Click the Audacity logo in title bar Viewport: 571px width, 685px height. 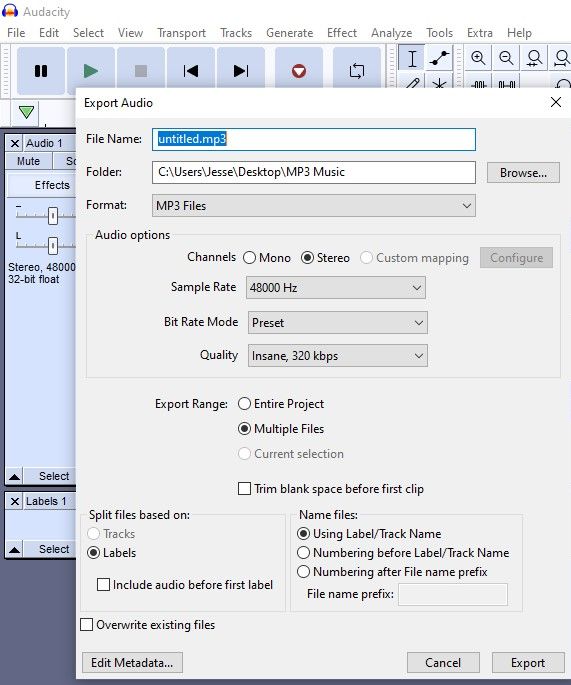tap(10, 11)
